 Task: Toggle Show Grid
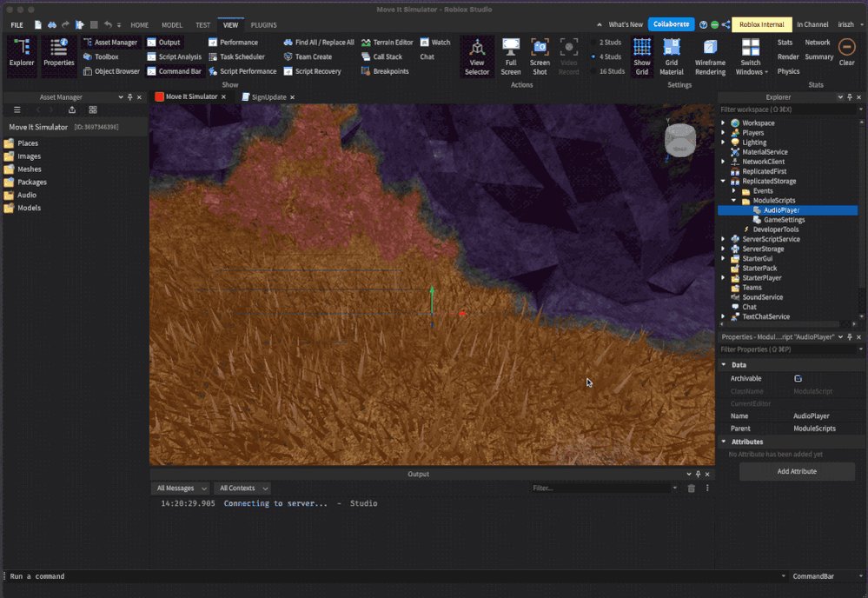click(641, 56)
